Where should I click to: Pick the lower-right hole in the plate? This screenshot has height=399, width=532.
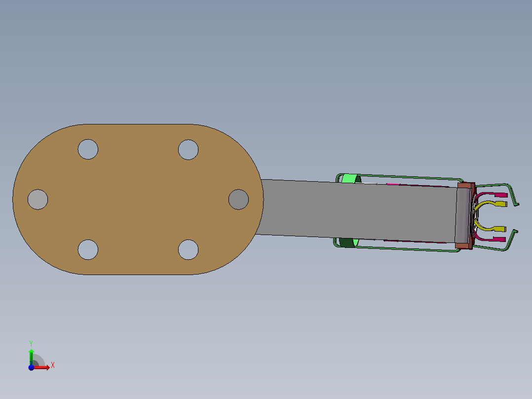[x=189, y=249]
